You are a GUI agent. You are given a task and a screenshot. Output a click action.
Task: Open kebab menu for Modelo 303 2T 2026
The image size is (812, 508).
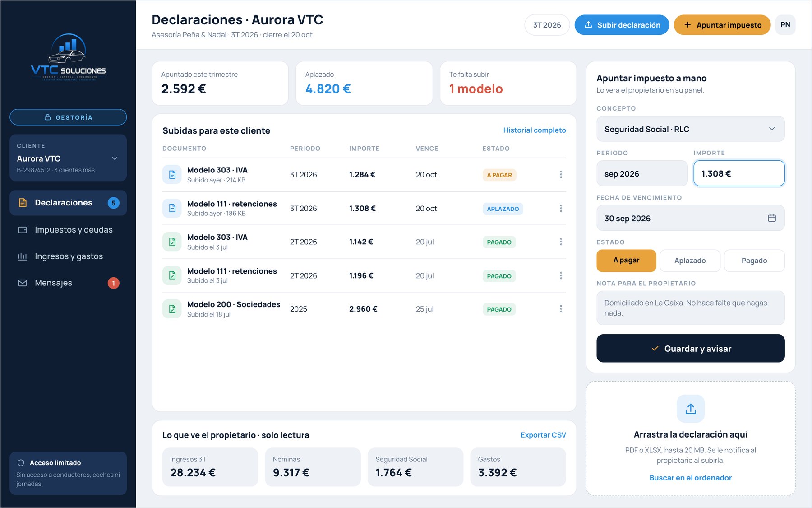point(561,242)
